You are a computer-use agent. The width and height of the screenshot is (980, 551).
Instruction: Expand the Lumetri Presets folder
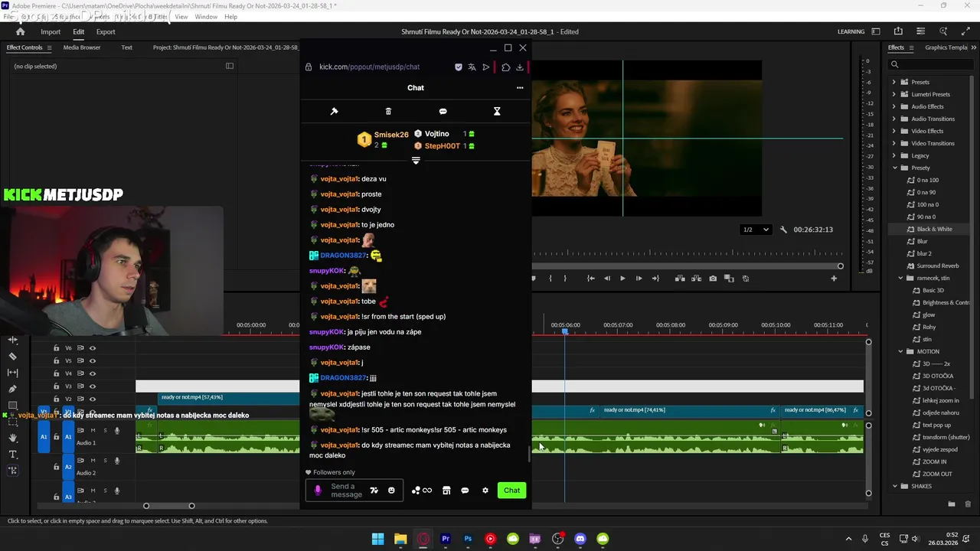(x=893, y=94)
